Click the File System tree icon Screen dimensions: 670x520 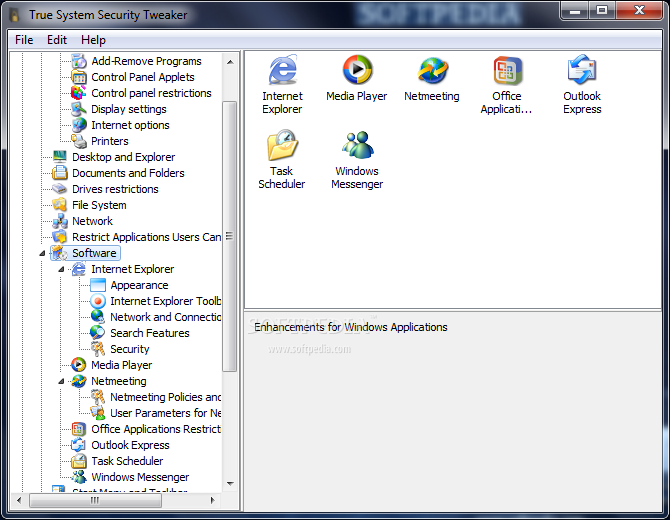[x=60, y=205]
